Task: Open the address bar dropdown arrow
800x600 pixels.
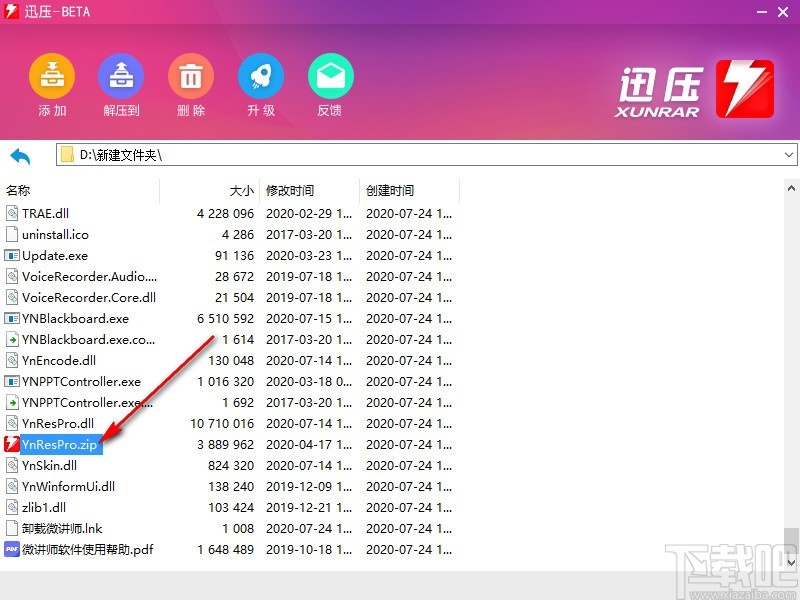Action: (789, 155)
